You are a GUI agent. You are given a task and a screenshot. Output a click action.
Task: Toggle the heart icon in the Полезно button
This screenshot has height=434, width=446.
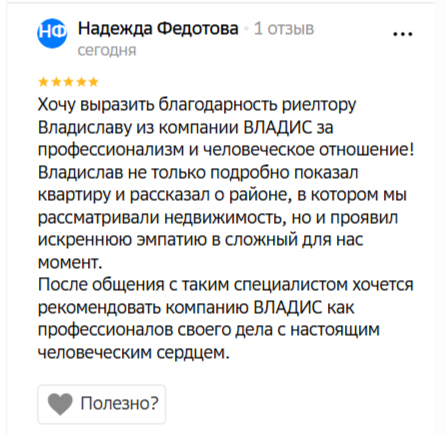click(x=60, y=404)
